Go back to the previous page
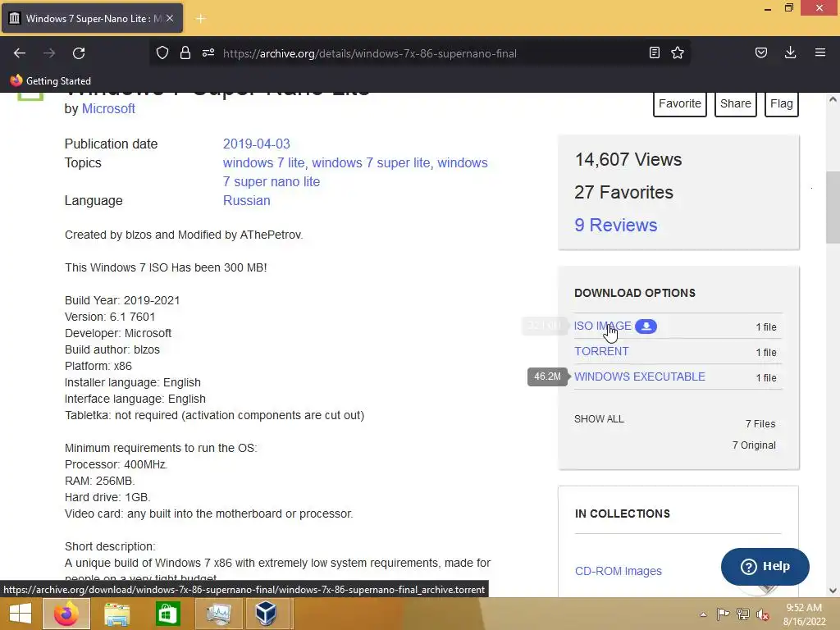The image size is (840, 630). [20, 53]
